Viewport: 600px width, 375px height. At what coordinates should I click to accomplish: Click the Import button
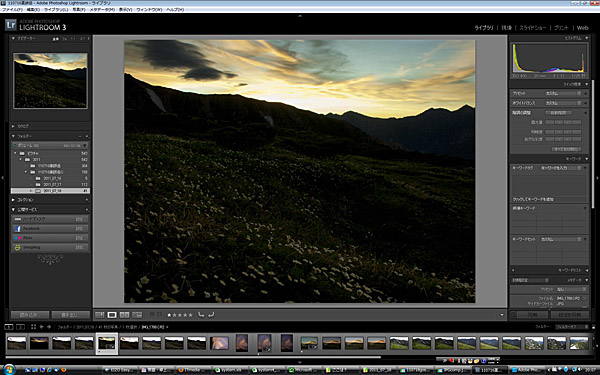click(x=30, y=315)
